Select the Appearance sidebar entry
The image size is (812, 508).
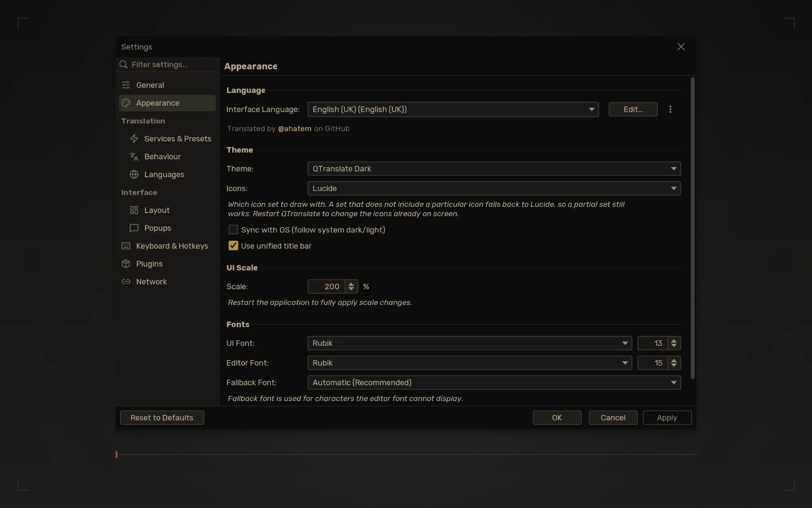point(167,103)
